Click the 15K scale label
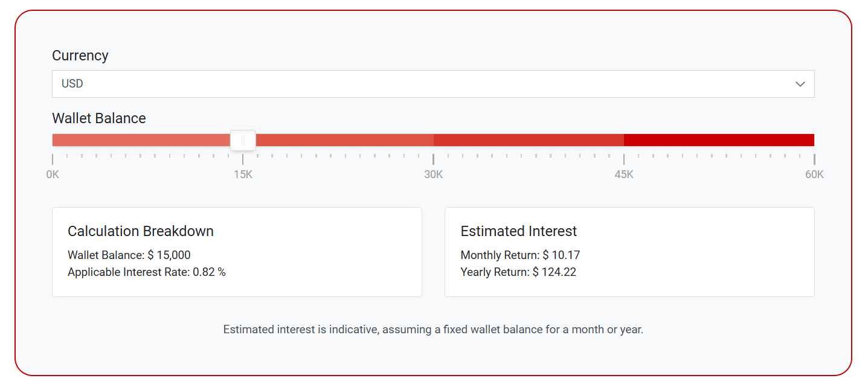Viewport: 868px width, 387px height. coord(243,175)
